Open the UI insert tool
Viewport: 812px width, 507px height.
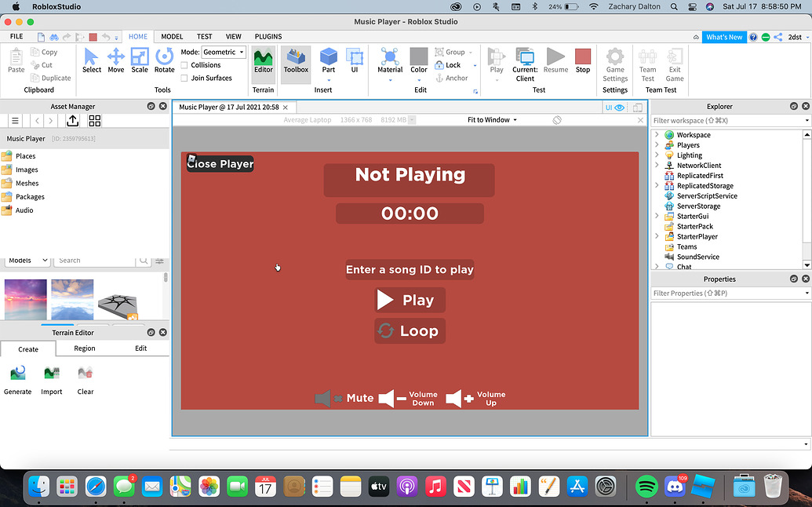(x=354, y=61)
